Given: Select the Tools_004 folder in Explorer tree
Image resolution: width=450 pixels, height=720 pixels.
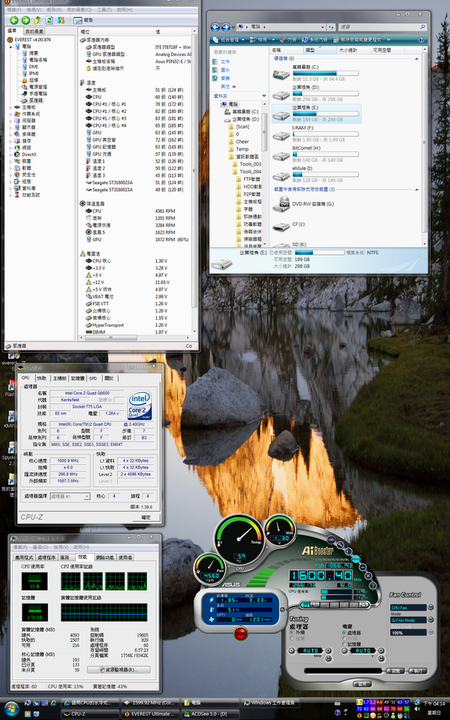Looking at the screenshot, I should (246, 171).
